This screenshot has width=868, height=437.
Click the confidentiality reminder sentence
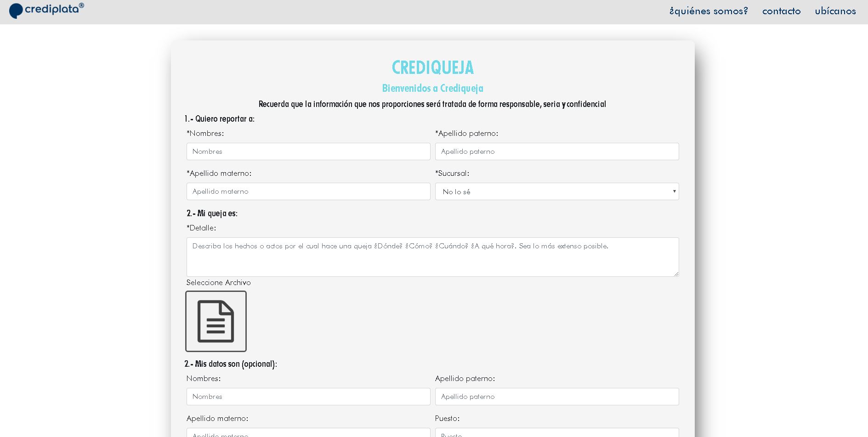(432, 104)
